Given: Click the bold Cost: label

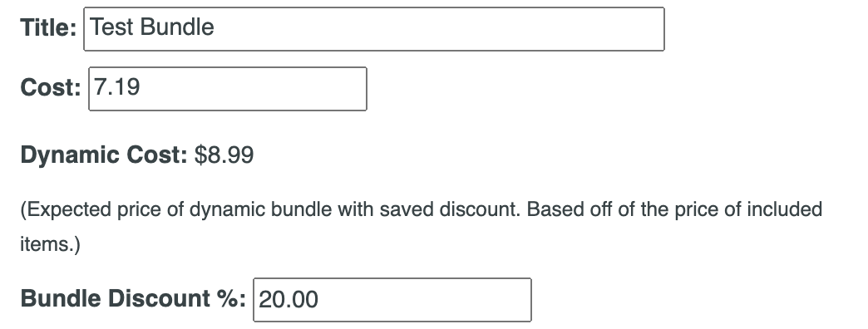Looking at the screenshot, I should tap(51, 87).
